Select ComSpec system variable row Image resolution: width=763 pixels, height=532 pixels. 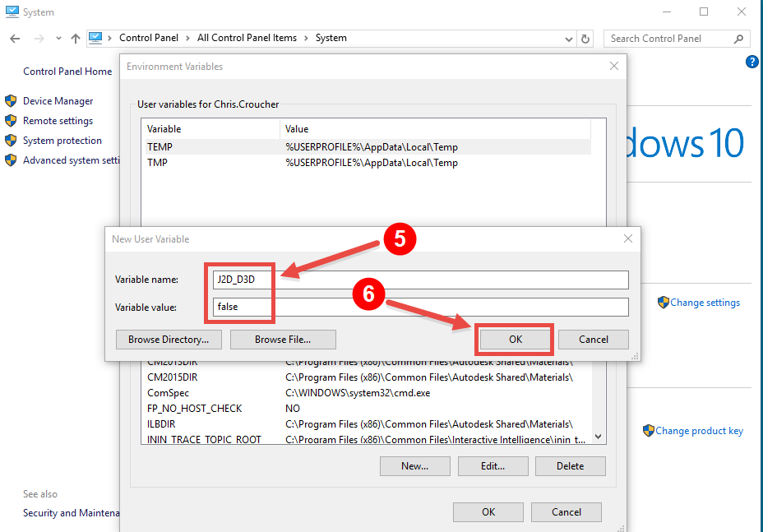point(368,393)
